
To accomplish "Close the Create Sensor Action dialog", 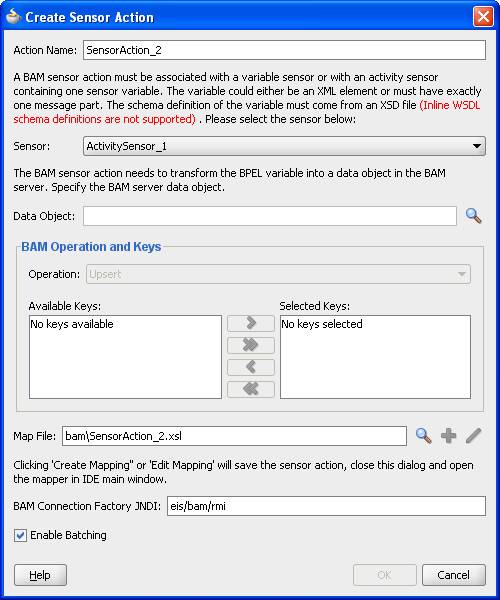I will tap(483, 16).
